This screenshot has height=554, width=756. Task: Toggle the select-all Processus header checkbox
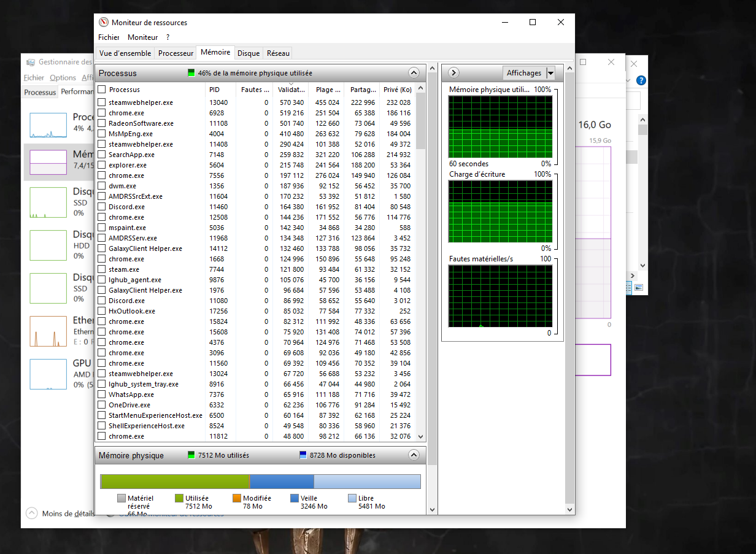coord(102,90)
